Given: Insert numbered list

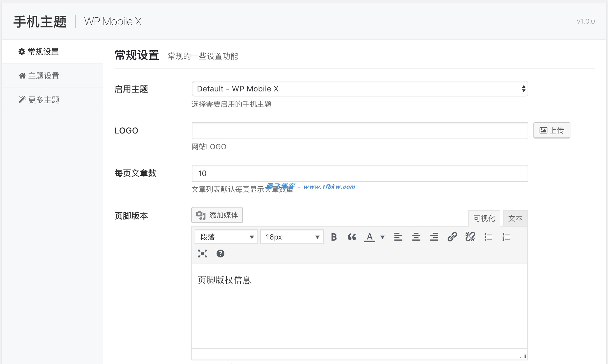Looking at the screenshot, I should [x=506, y=237].
